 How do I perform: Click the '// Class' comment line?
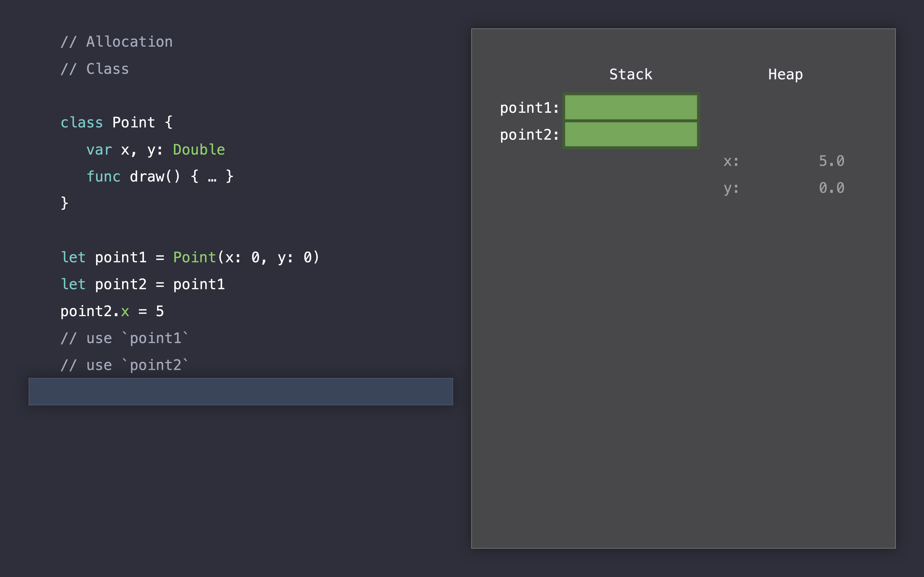95,69
